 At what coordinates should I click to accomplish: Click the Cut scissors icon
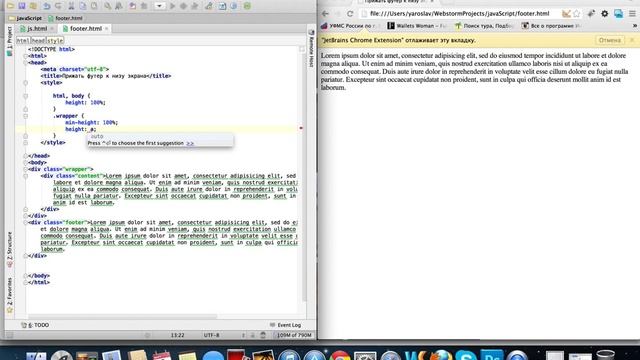71,6
